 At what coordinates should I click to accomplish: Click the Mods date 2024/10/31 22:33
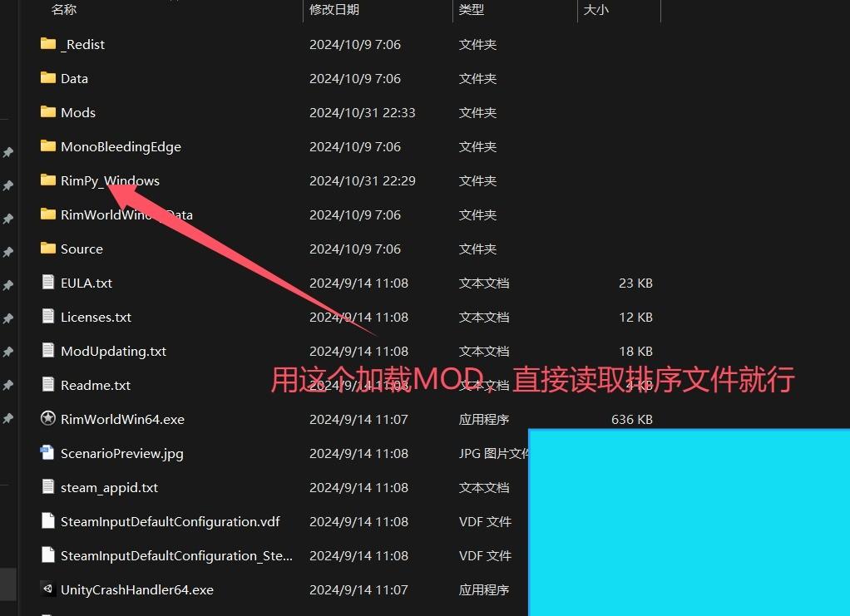tap(362, 113)
